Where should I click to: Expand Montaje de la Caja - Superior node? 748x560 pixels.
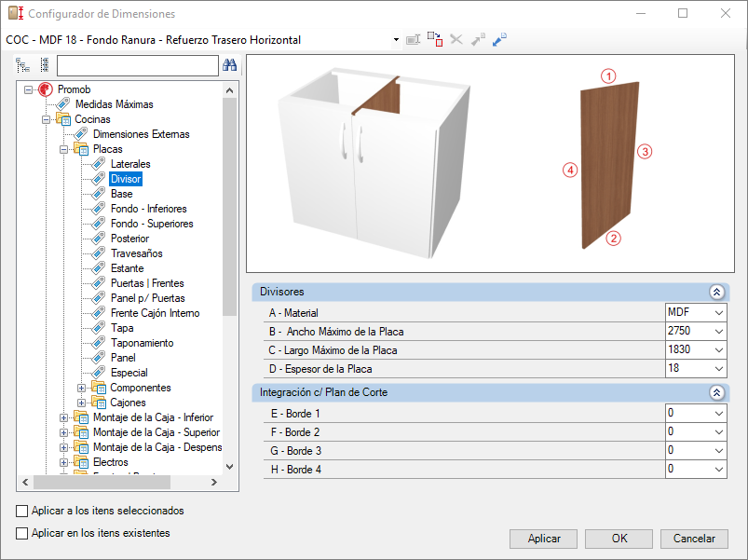[64, 432]
